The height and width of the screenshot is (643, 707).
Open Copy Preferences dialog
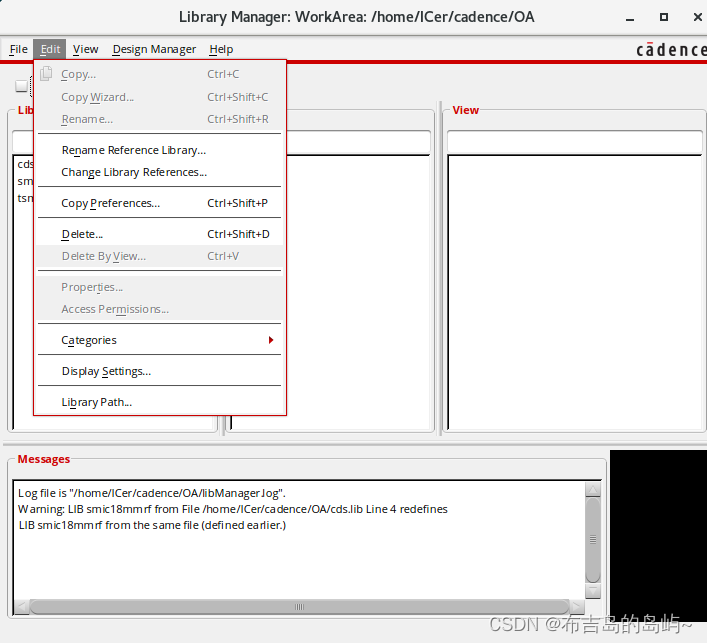pyautogui.click(x=110, y=203)
